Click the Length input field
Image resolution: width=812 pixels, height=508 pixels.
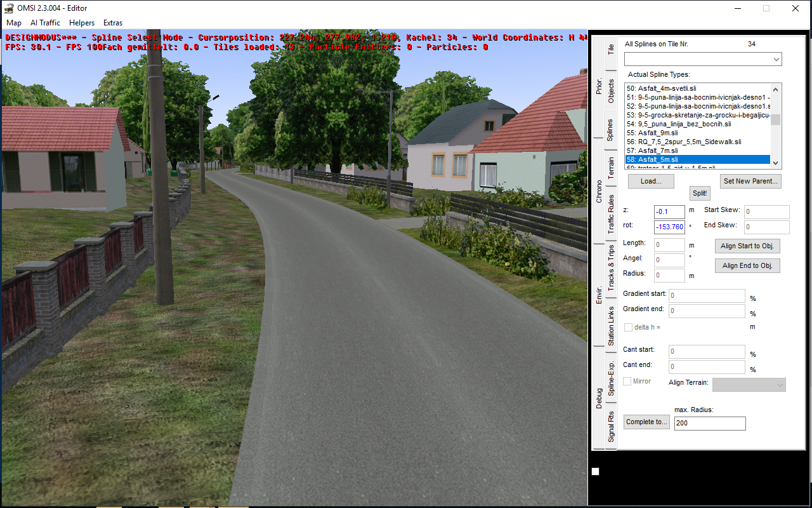[x=669, y=244]
